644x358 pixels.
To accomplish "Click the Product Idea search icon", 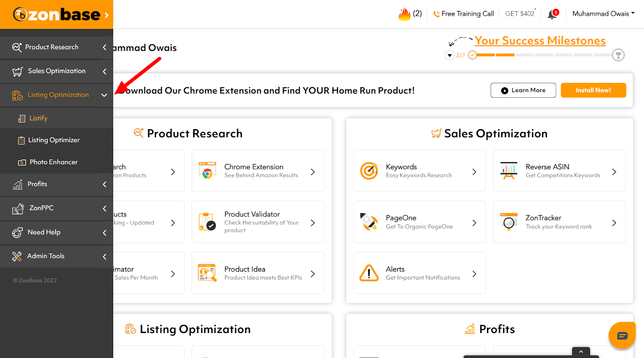I will [x=207, y=273].
